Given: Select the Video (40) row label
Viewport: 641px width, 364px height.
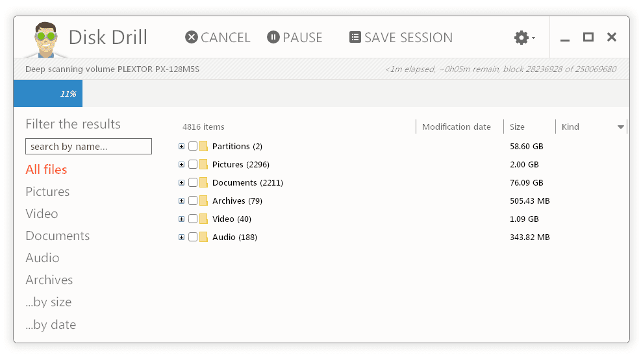Looking at the screenshot, I should [x=232, y=219].
